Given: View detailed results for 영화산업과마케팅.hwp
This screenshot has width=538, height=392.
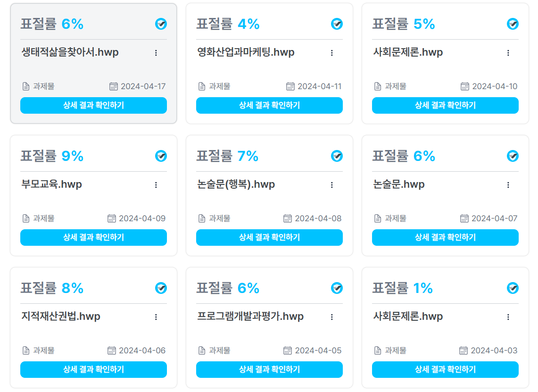Looking at the screenshot, I should pos(269,105).
